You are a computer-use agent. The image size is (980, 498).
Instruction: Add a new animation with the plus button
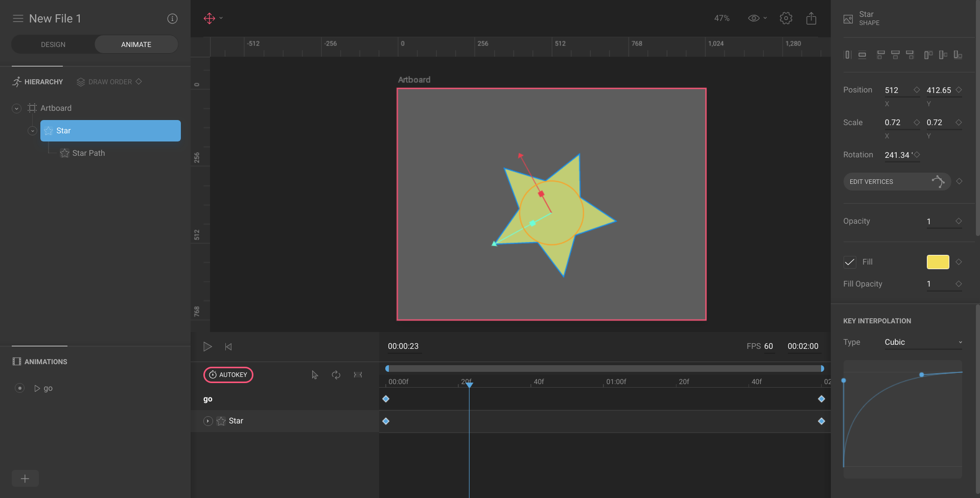coord(25,479)
